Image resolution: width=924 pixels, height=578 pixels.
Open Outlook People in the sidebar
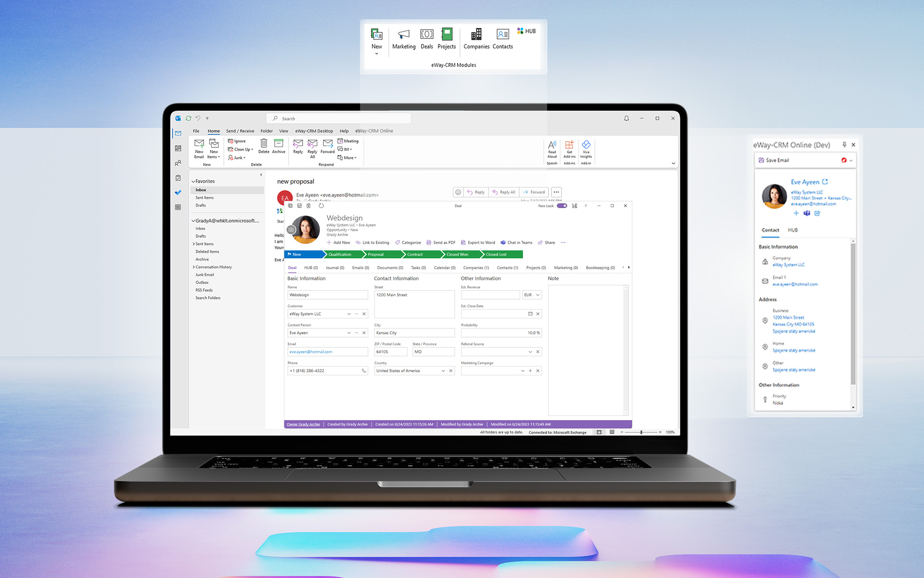[178, 163]
